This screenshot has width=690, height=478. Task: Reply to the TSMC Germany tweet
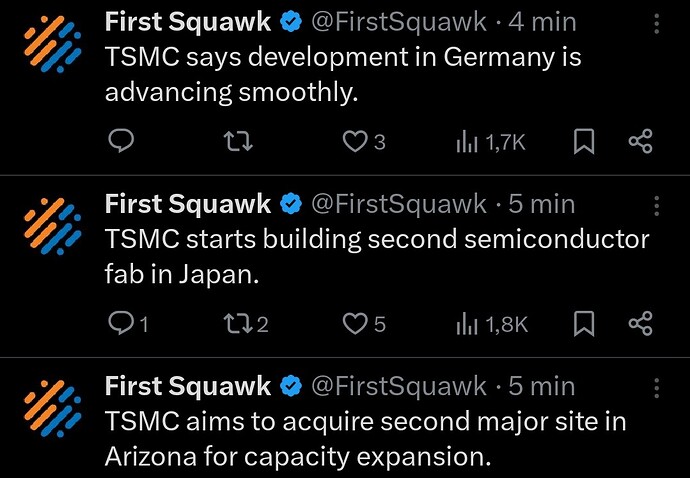(x=120, y=142)
